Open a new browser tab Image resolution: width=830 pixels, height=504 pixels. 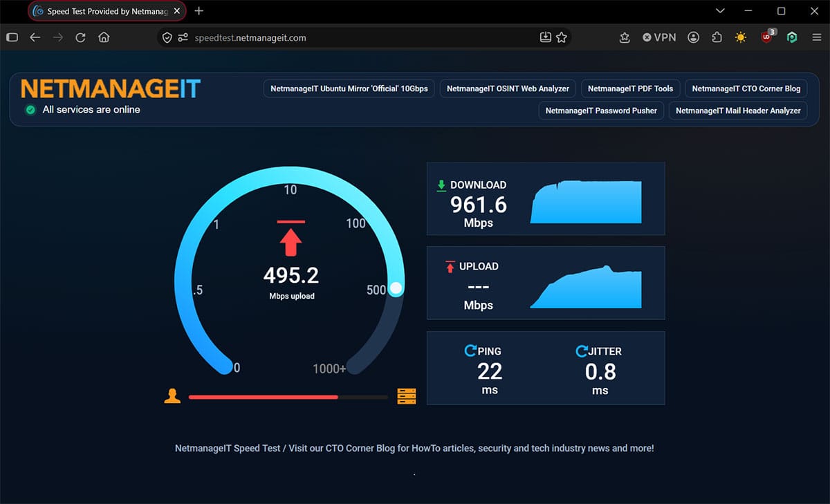tap(199, 11)
